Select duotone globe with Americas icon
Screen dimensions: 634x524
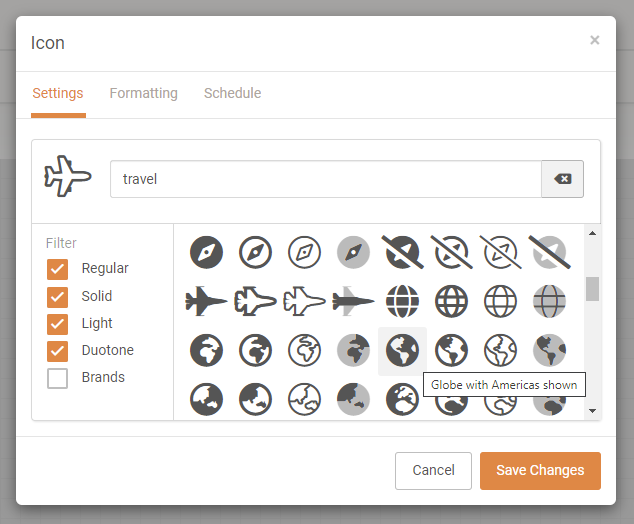click(549, 350)
